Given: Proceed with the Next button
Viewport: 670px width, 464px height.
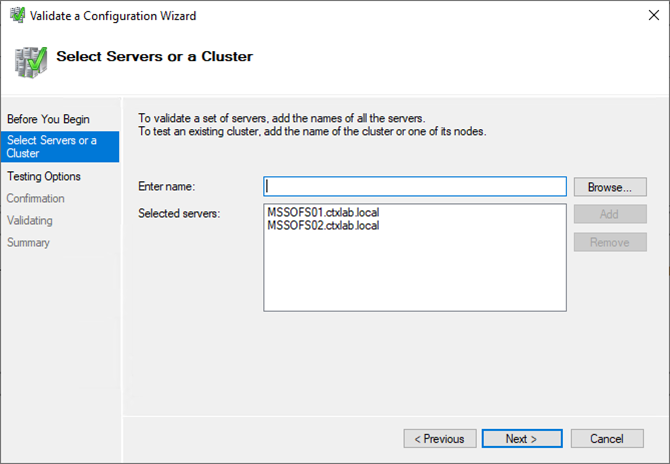Looking at the screenshot, I should click(521, 438).
